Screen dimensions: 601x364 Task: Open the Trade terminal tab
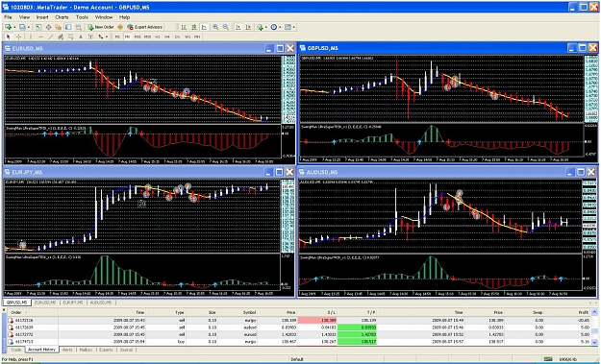16,350
